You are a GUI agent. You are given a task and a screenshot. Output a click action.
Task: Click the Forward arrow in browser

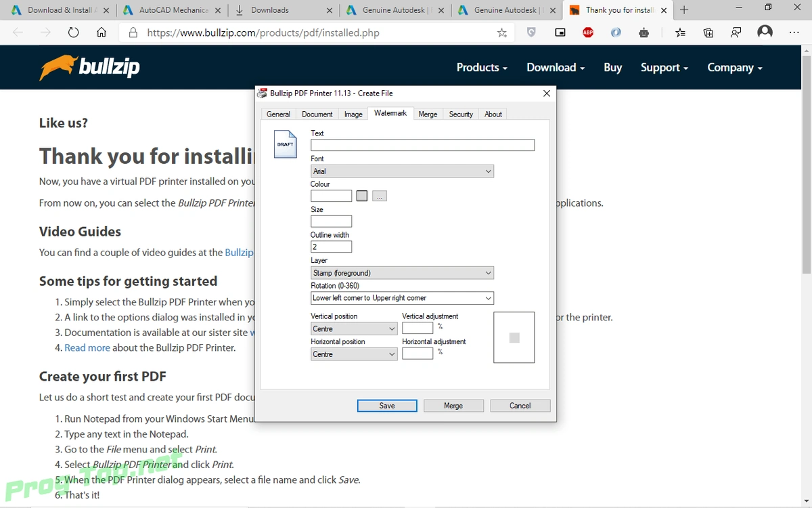(45, 33)
